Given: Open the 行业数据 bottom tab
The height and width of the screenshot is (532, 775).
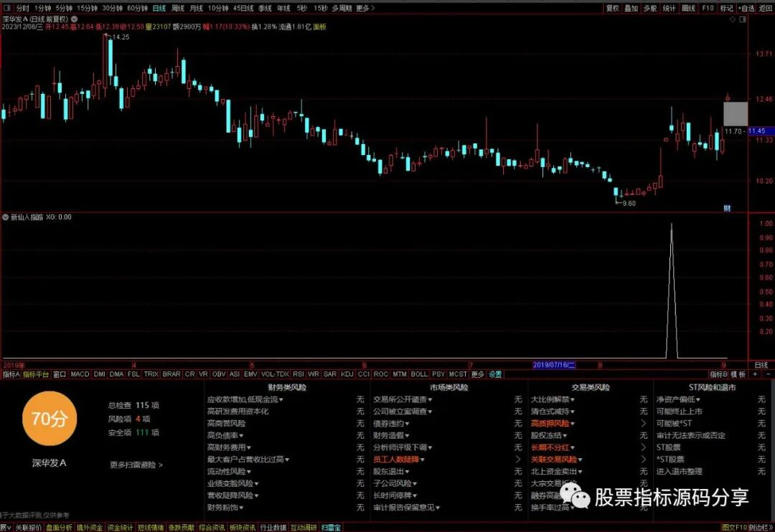Looking at the screenshot, I should tap(273, 528).
